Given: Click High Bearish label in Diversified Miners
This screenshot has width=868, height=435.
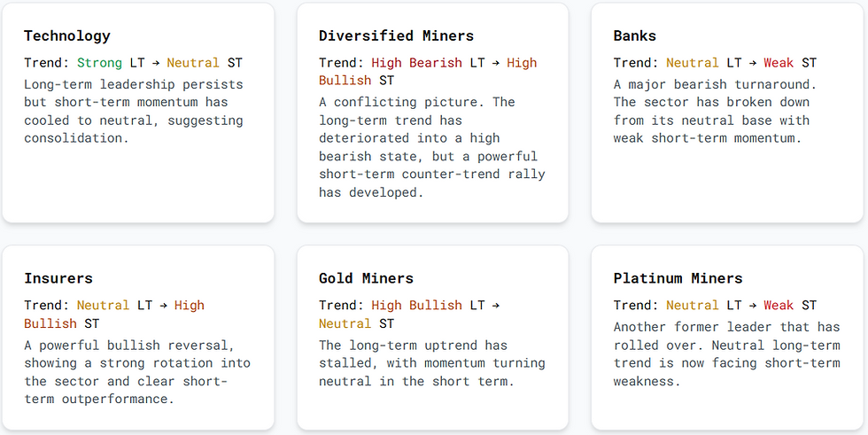Looking at the screenshot, I should [x=416, y=63].
